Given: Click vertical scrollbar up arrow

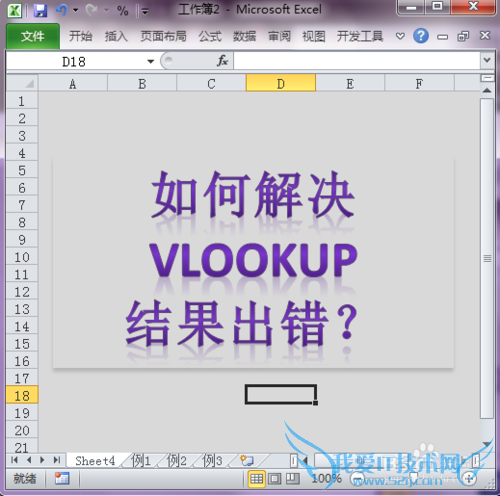Looking at the screenshot, I should tap(487, 90).
